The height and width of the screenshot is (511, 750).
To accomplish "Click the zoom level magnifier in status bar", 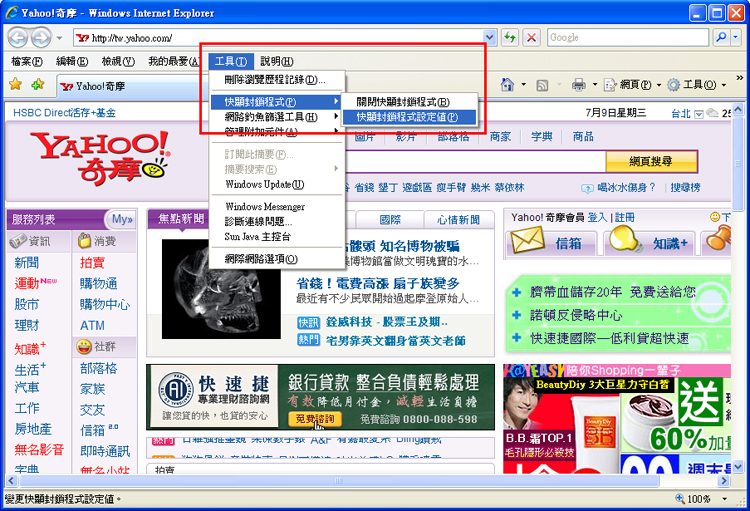I will point(680,499).
